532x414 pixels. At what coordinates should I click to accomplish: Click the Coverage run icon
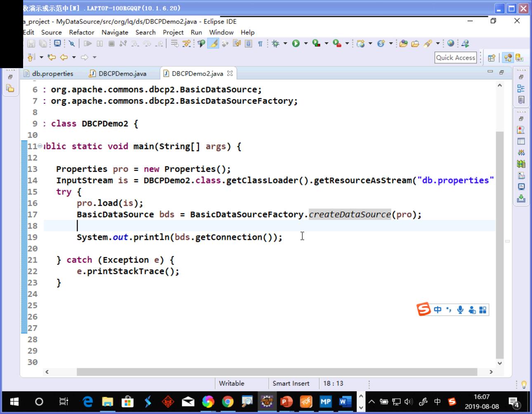[x=316, y=43]
